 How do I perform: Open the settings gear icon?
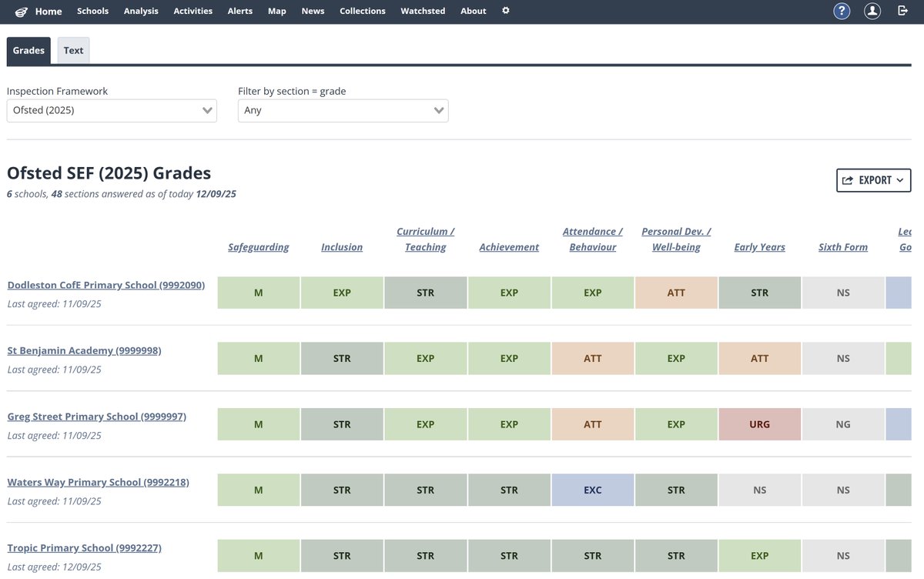(x=506, y=11)
